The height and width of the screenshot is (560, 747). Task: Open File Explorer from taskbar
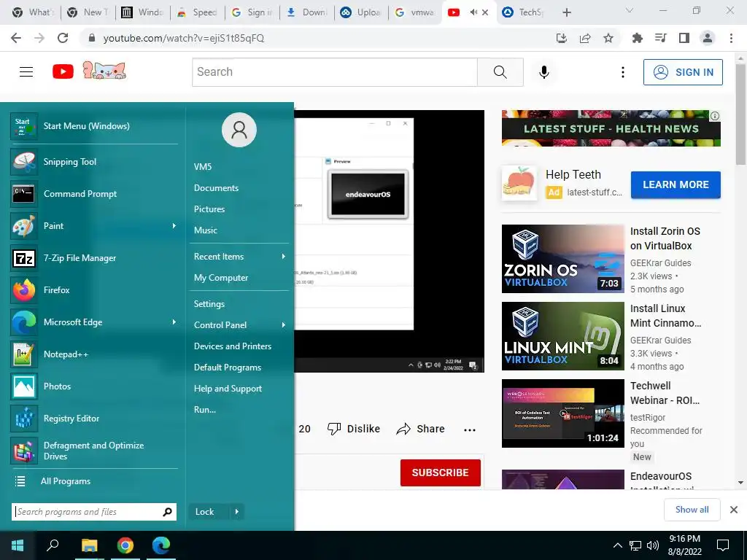89,545
